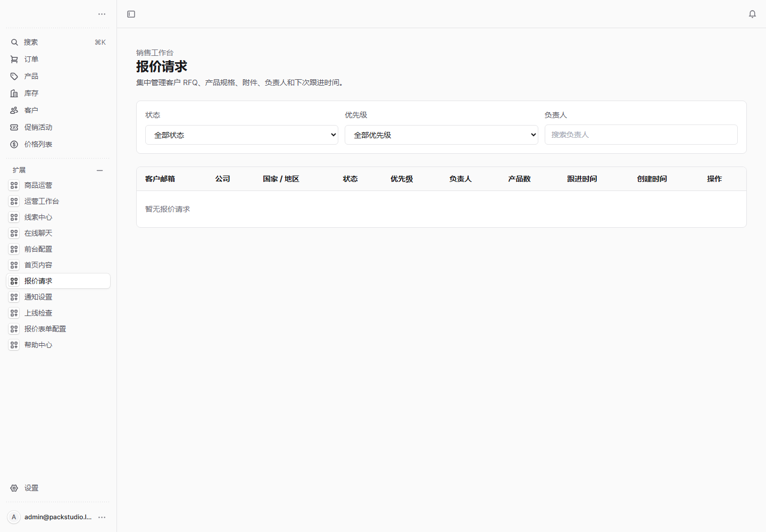The image size is (766, 532).
Task: Click the 上线检查 extension icon
Action: click(14, 313)
